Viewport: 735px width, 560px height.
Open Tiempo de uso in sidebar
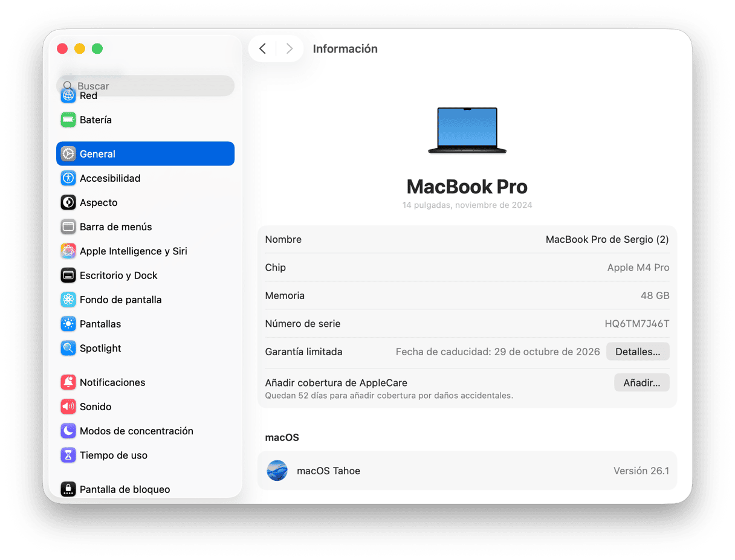point(113,455)
